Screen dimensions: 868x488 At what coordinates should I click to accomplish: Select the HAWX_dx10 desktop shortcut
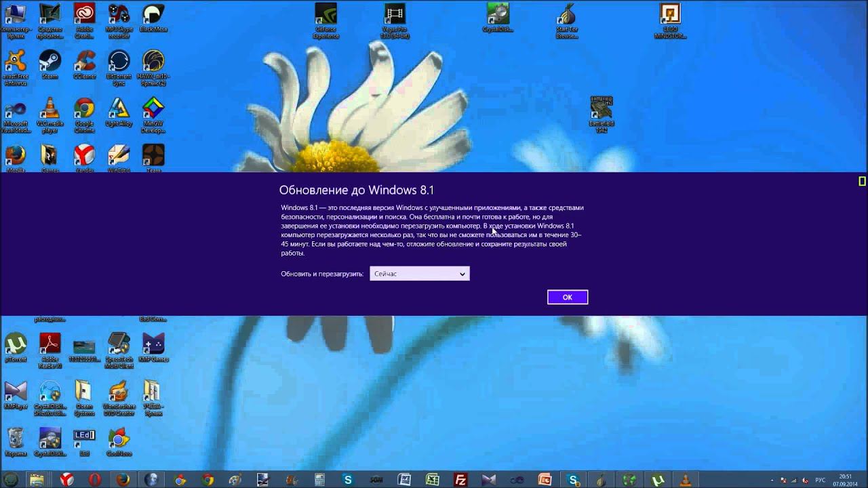(153, 68)
